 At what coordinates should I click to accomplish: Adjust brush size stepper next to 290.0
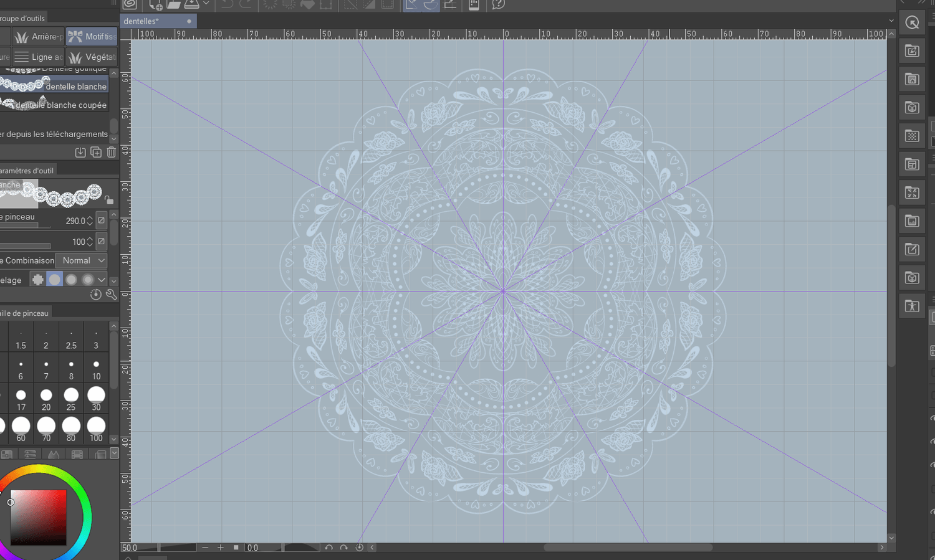pyautogui.click(x=90, y=221)
